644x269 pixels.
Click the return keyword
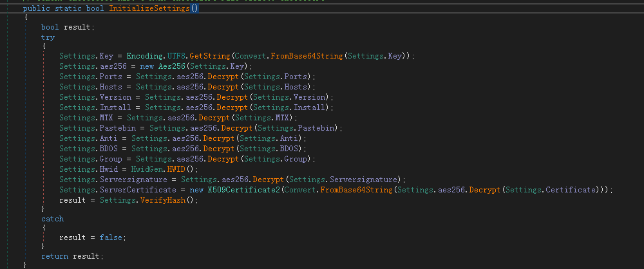(55, 256)
